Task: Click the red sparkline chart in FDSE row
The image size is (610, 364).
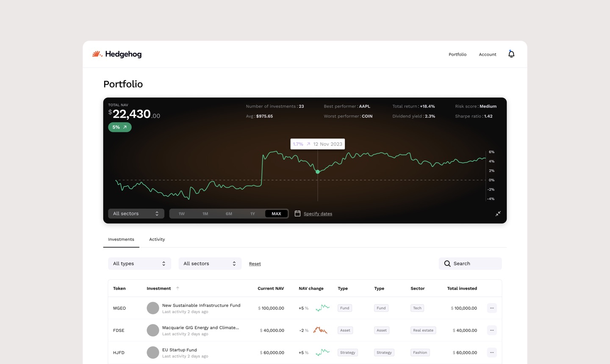Action: click(320, 330)
